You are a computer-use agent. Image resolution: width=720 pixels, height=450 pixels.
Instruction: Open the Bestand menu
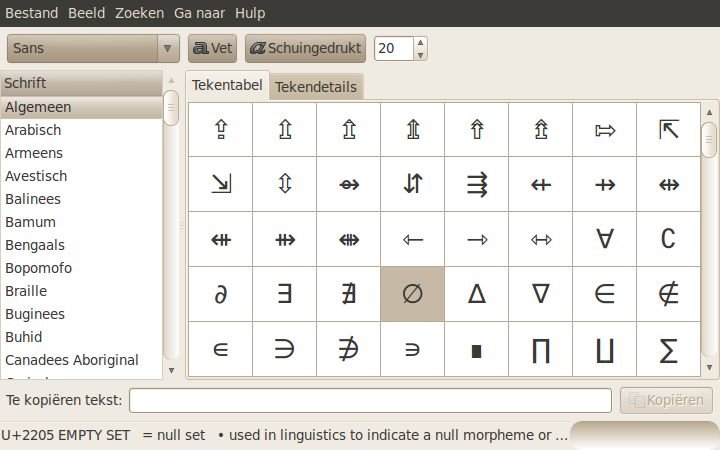point(32,13)
